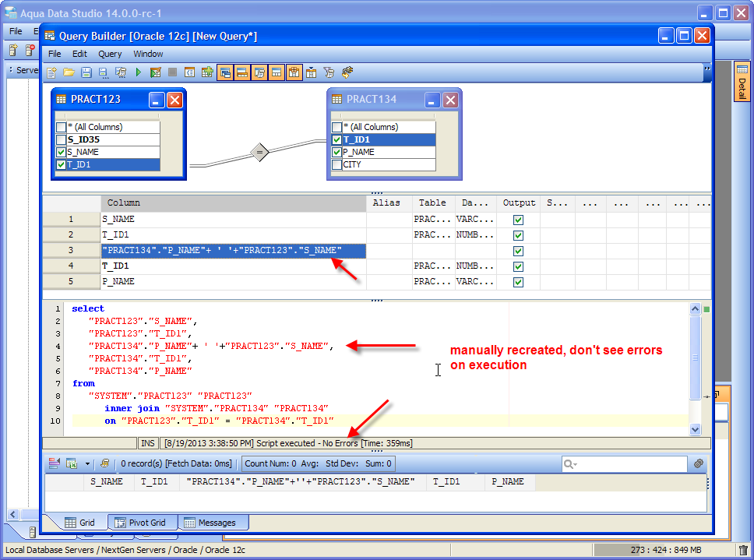754x560 pixels.
Task: Click the join equals diamond between tables
Action: 259,153
